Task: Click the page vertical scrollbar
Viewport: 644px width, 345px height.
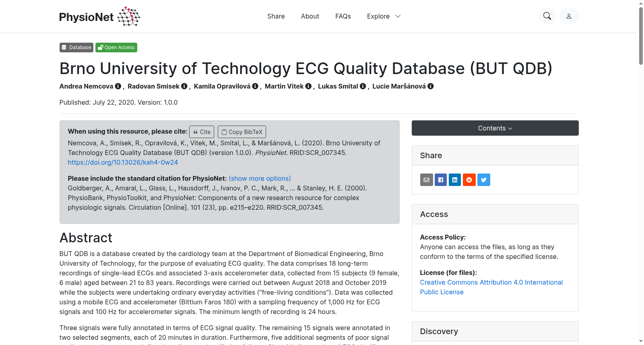Action: pyautogui.click(x=641, y=36)
